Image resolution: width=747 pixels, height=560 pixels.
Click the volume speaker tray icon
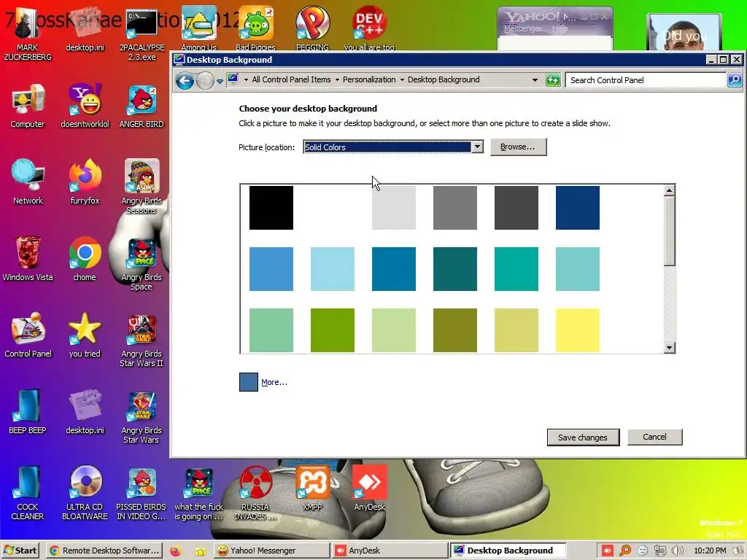[x=677, y=551]
